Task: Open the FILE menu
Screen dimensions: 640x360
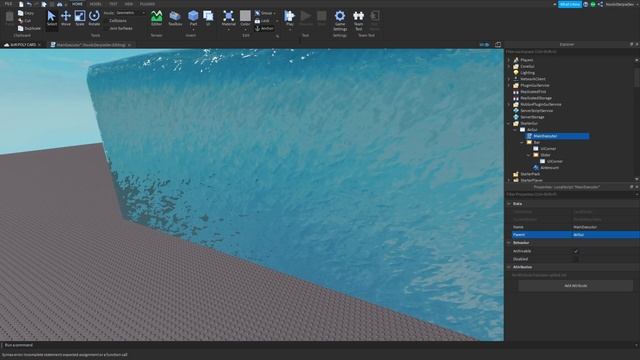Action: (x=8, y=4)
